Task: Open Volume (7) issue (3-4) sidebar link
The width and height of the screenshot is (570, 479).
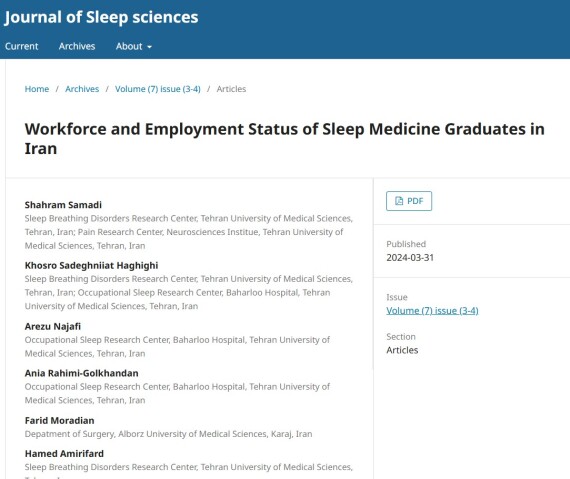Action: pos(432,311)
